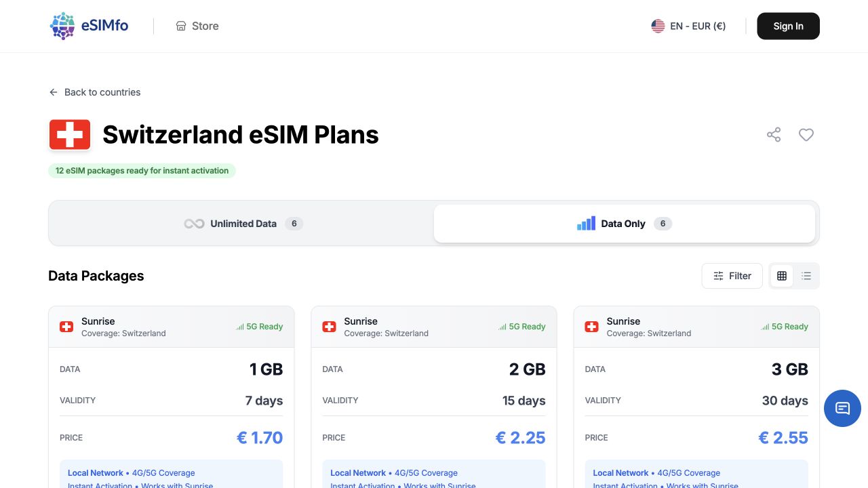Click the 30 days validity value
This screenshot has height=488, width=868.
tap(785, 401)
